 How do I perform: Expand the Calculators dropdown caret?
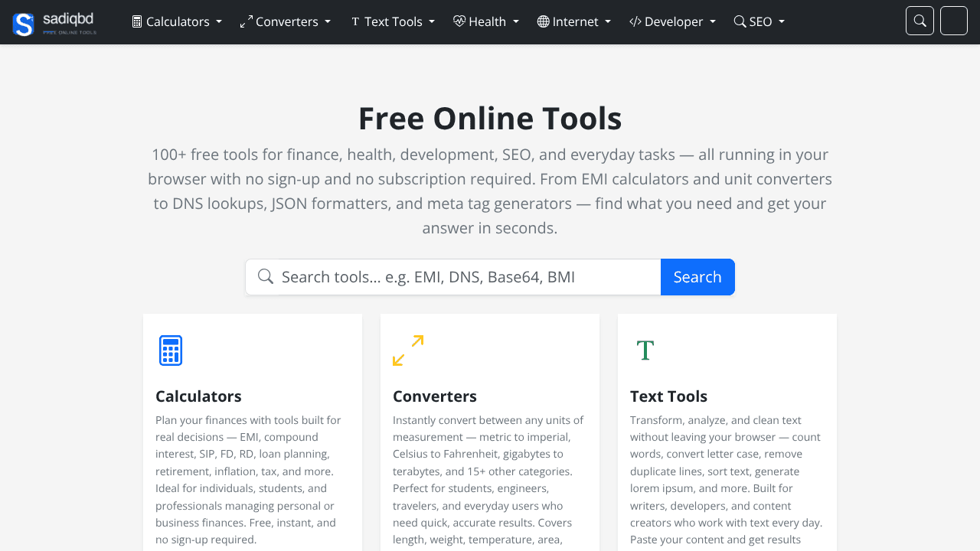click(x=219, y=22)
